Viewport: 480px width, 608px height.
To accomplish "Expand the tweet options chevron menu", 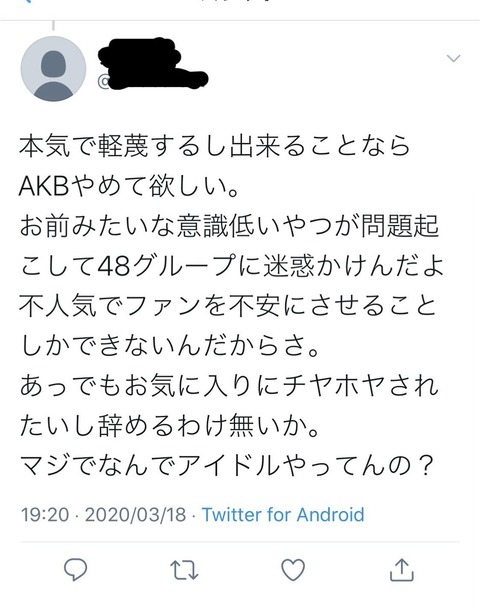I will [x=453, y=59].
